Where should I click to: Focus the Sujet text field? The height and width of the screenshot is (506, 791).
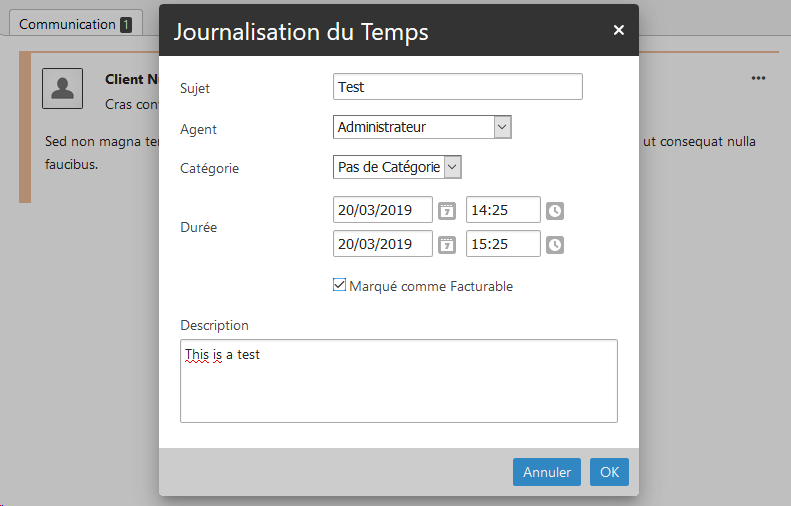coord(457,87)
